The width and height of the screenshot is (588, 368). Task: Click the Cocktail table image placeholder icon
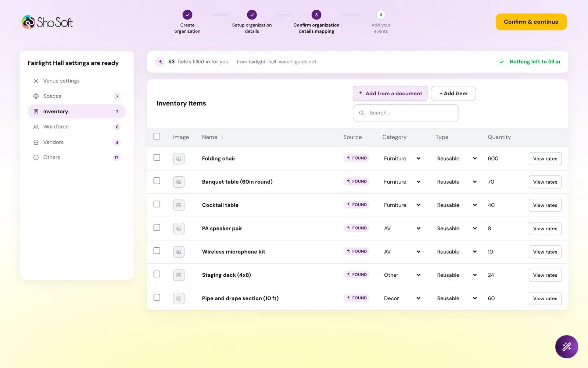pos(179,205)
